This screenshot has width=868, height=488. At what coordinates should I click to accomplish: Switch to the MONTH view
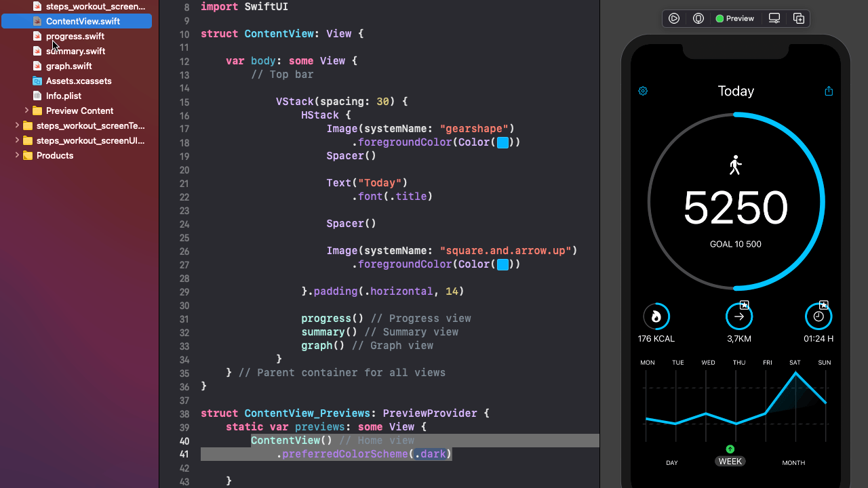(793, 462)
